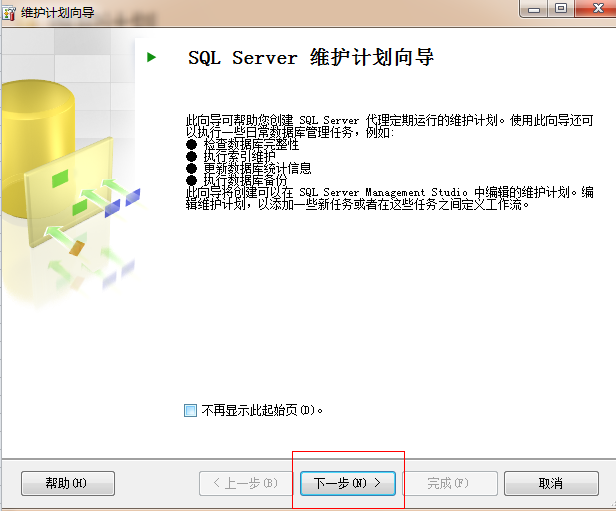Click the disabled 上一步(B) back button
Image resolution: width=616 pixels, height=511 pixels.
246,483
